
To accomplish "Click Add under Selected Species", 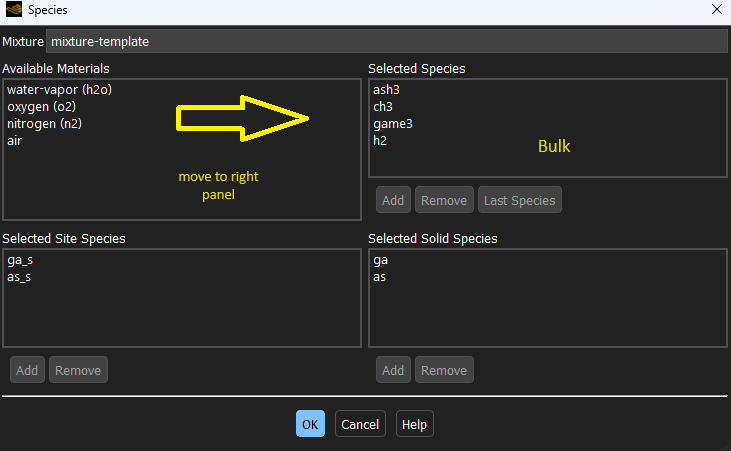I will [x=393, y=200].
